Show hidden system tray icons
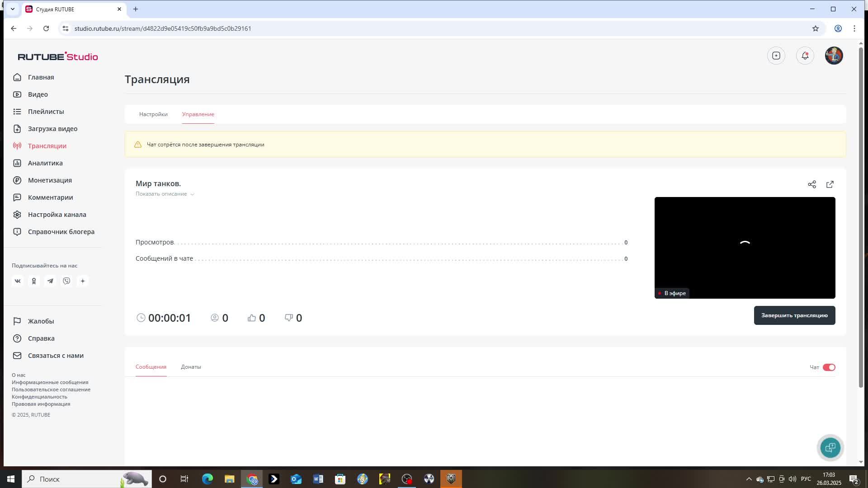 coord(749,479)
